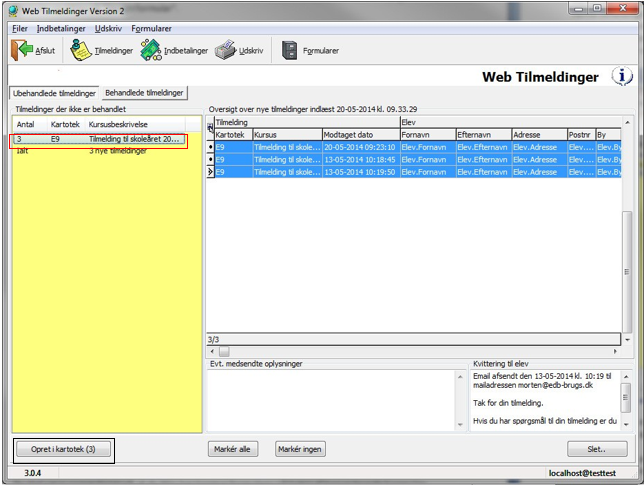The image size is (644, 489).
Task: Click the horizontal scrollbar right arrow
Action: click(x=615, y=351)
